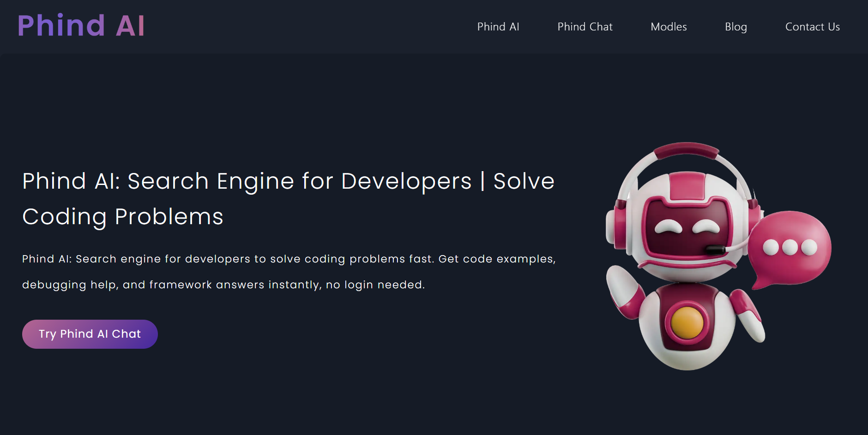Image resolution: width=868 pixels, height=435 pixels.
Task: Click the robot's yellow chest button
Action: tap(687, 322)
